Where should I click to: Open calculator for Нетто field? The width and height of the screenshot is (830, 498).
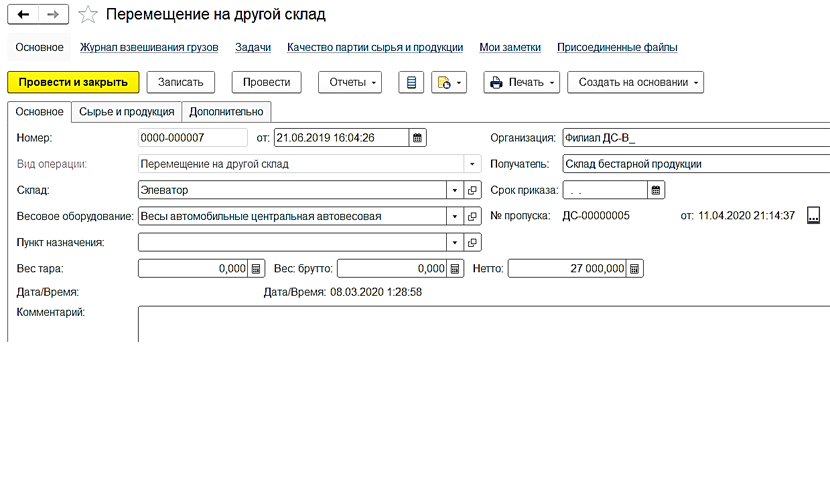[x=634, y=268]
